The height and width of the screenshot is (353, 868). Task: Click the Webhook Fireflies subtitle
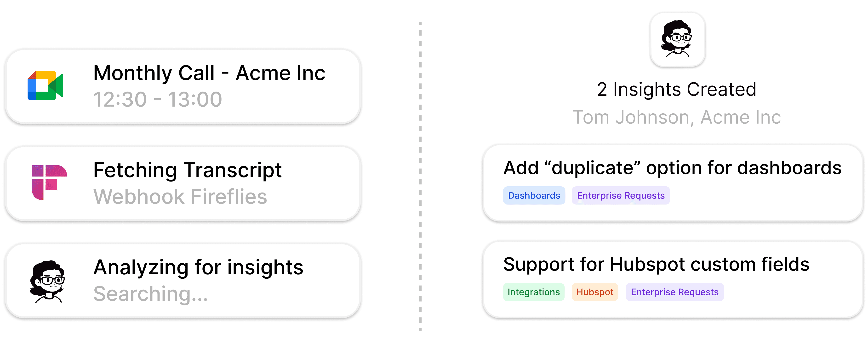coord(180,197)
